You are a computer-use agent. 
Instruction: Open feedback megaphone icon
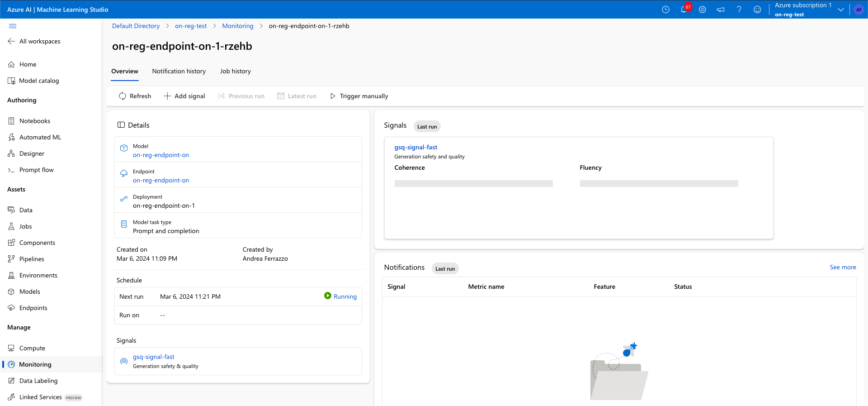tap(721, 10)
